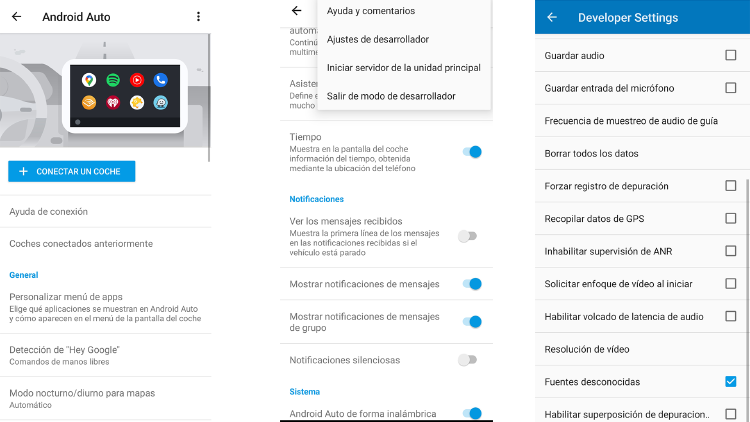The image size is (750, 422).
Task: Select Ajustes de desarrollador menu entry
Action: coord(378,39)
